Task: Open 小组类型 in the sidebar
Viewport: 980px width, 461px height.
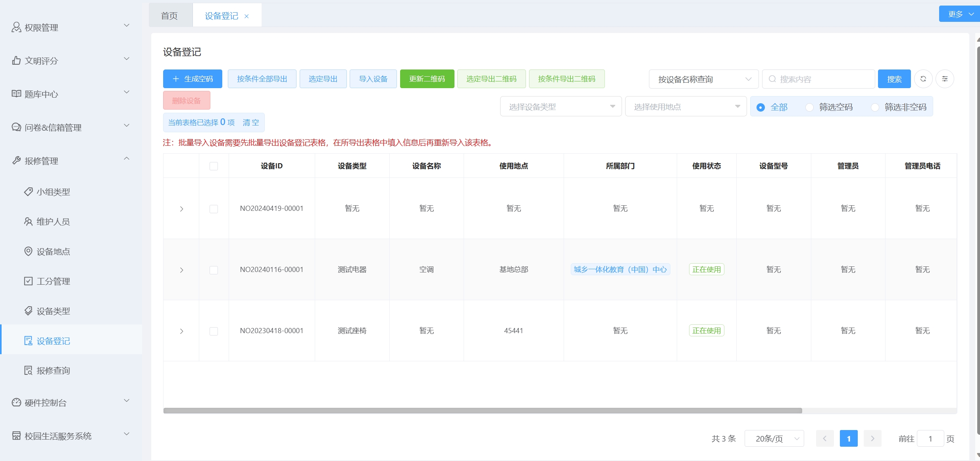Action: [x=71, y=192]
